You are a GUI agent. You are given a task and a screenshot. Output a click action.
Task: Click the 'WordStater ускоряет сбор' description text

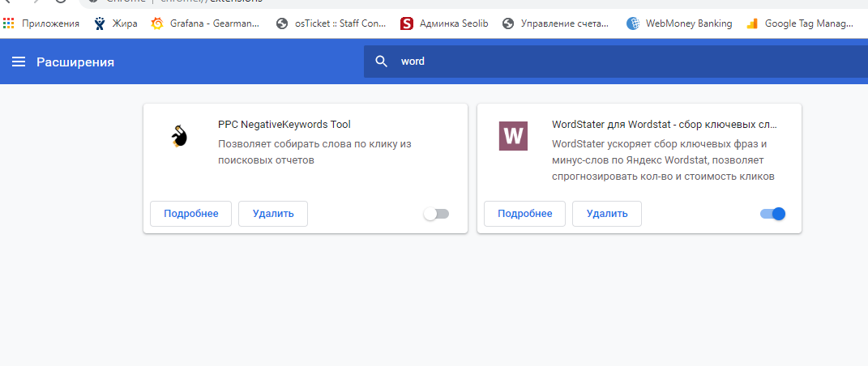663,160
